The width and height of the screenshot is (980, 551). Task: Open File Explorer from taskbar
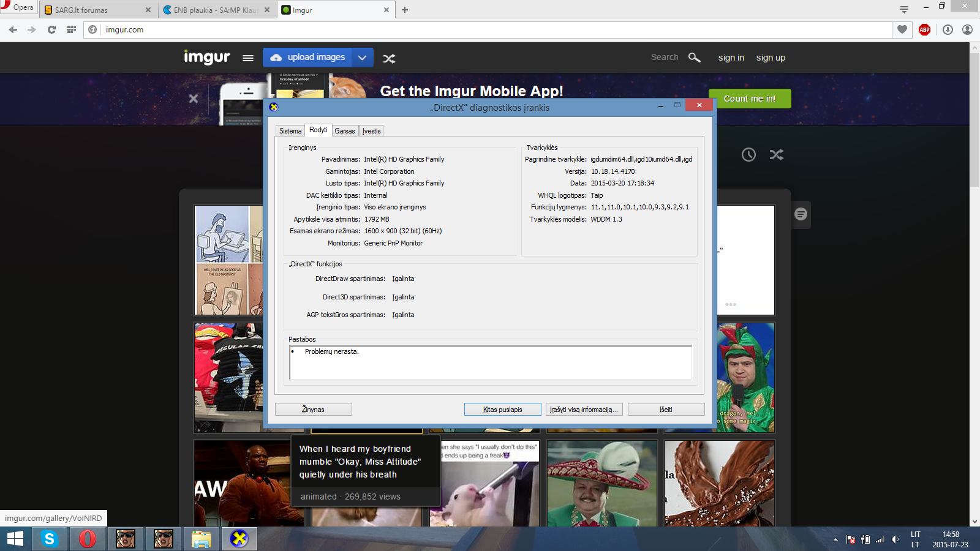click(202, 539)
